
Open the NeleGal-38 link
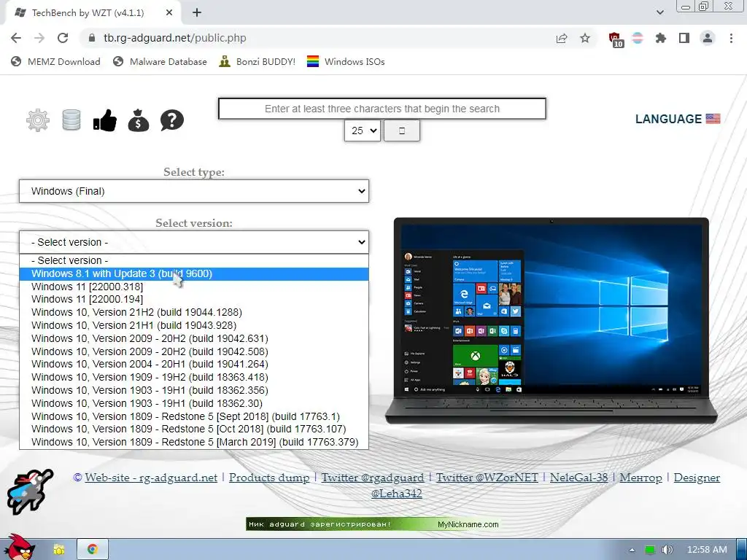(x=578, y=477)
